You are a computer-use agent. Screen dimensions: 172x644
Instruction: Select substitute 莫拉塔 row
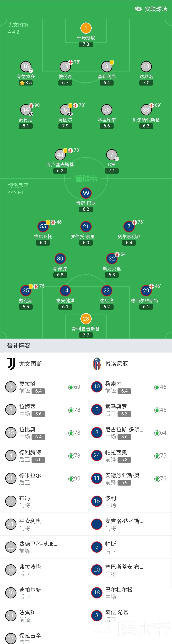click(43, 387)
